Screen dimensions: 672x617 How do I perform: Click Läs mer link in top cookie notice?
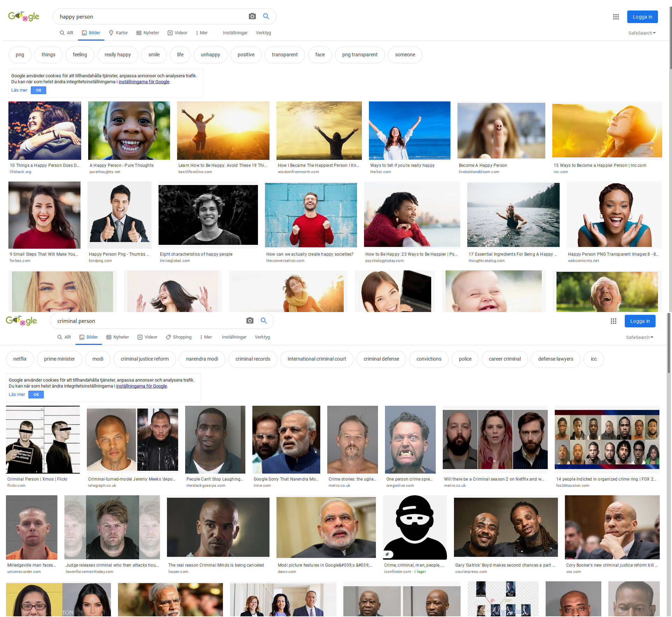[19, 90]
